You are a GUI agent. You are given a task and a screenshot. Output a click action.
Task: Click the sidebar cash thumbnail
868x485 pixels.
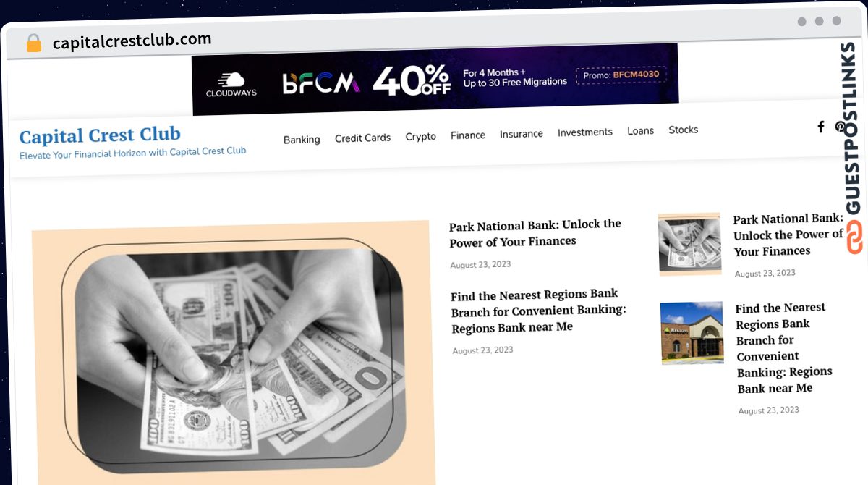690,244
